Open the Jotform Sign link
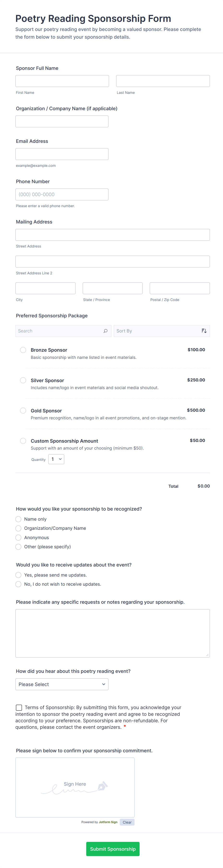This screenshot has height=868, width=223. [108, 822]
